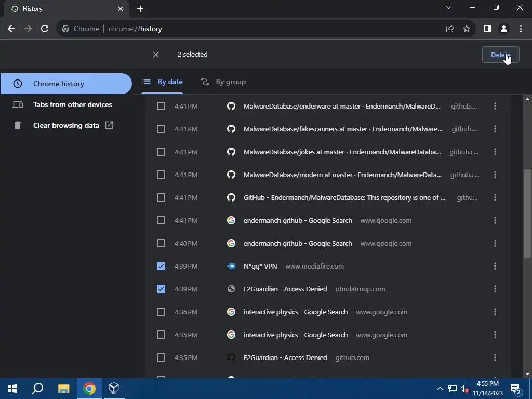Go back using the browser back arrow

(x=11, y=29)
